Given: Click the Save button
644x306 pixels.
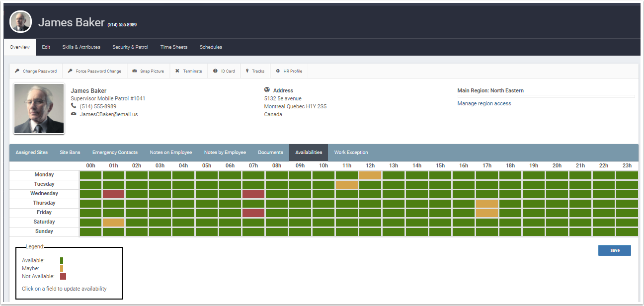Looking at the screenshot, I should (x=615, y=250).
